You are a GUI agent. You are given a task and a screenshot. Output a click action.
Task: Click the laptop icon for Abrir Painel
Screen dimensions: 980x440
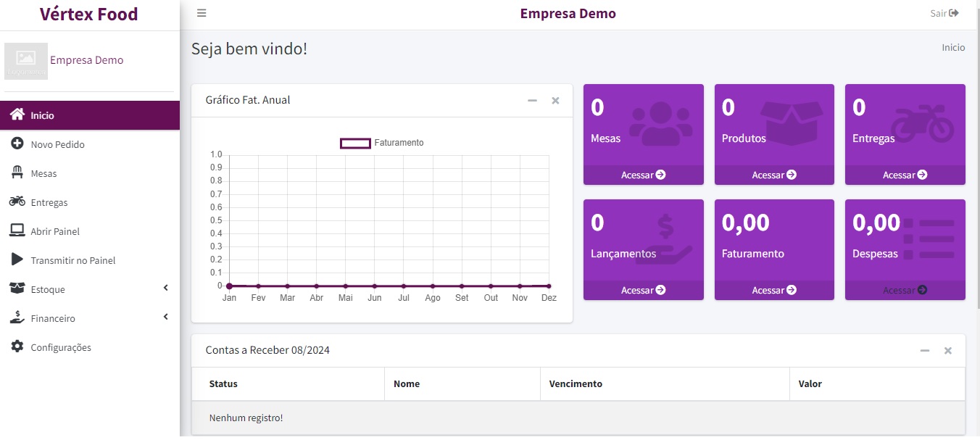click(x=17, y=231)
